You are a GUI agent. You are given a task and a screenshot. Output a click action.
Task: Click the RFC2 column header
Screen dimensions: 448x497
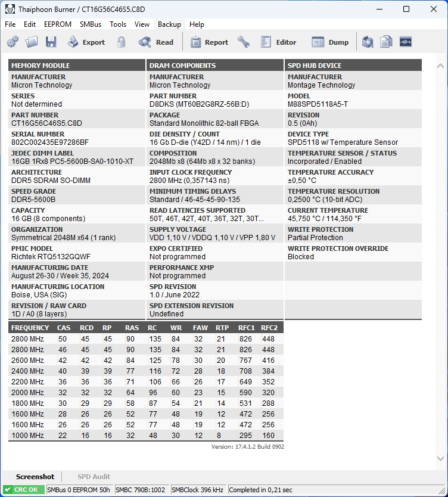tap(269, 328)
